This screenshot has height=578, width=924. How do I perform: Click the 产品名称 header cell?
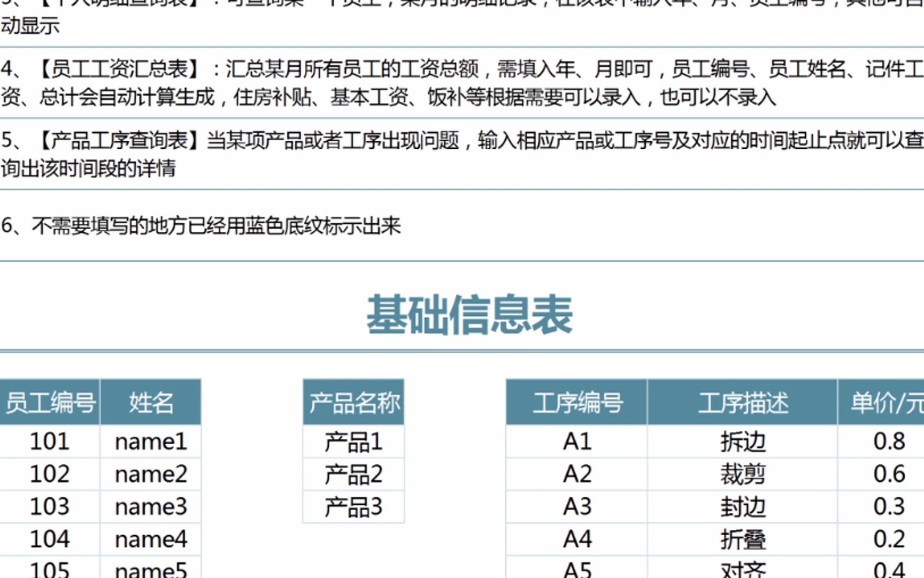(353, 402)
